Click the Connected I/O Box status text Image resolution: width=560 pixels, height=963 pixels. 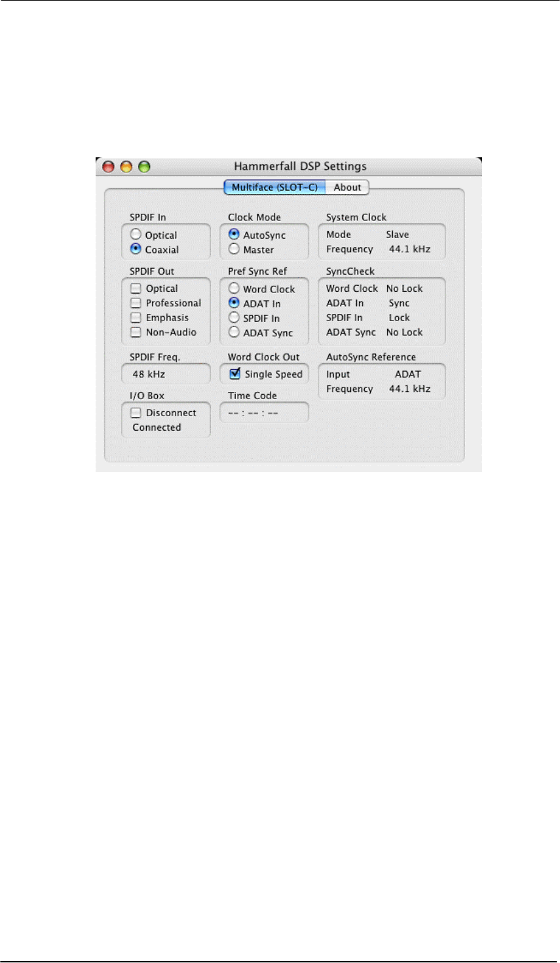point(157,427)
